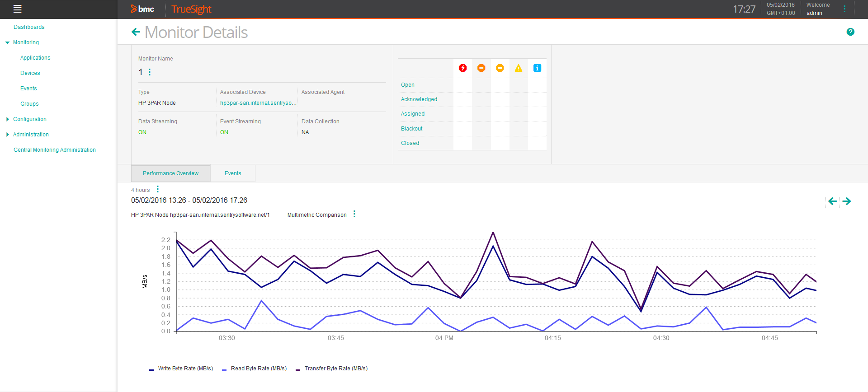Expand the Configuration section

point(7,119)
